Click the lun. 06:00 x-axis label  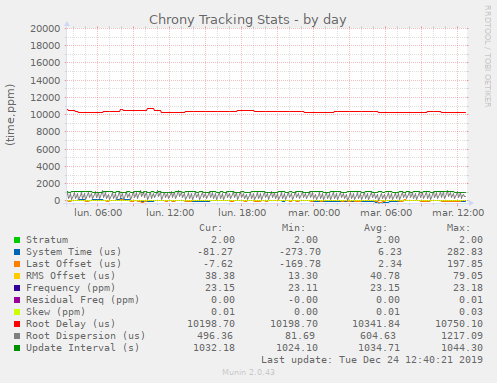tap(98, 213)
